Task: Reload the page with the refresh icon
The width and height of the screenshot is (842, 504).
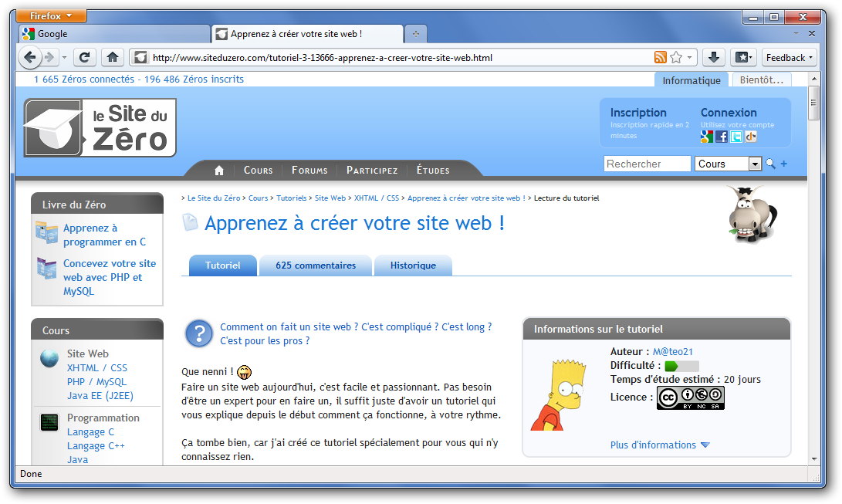Action: point(84,57)
